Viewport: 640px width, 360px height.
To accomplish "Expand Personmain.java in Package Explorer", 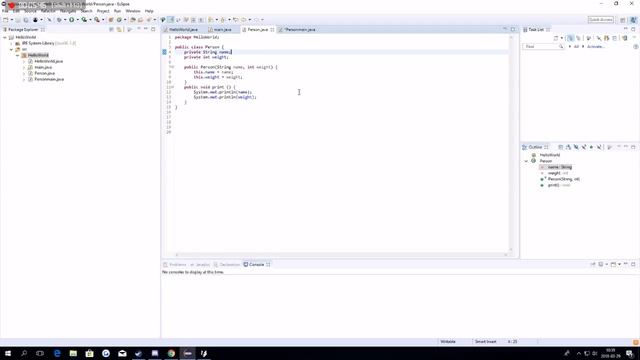I will pos(24,79).
